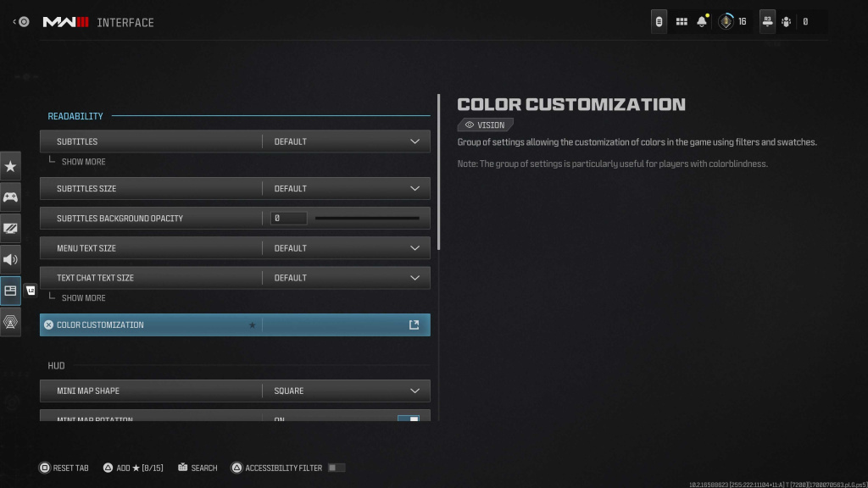Open the Favorites star tab in sidebar
The width and height of the screenshot is (868, 488).
pos(10,166)
